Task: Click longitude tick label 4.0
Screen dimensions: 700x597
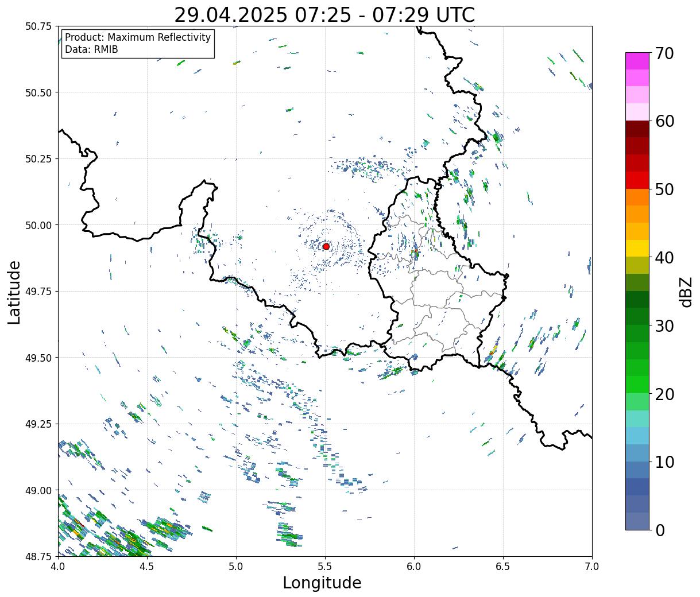Action: [58, 567]
